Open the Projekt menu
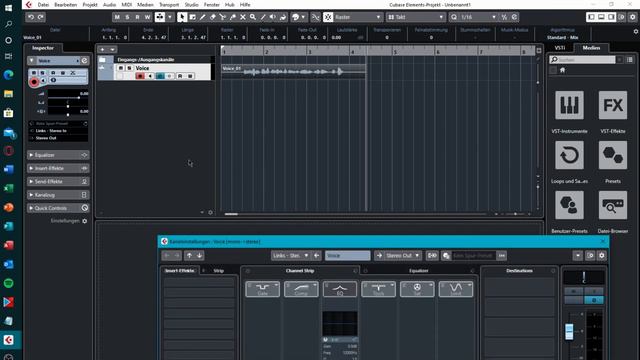Viewport: 640px width, 360px height. 90,5
